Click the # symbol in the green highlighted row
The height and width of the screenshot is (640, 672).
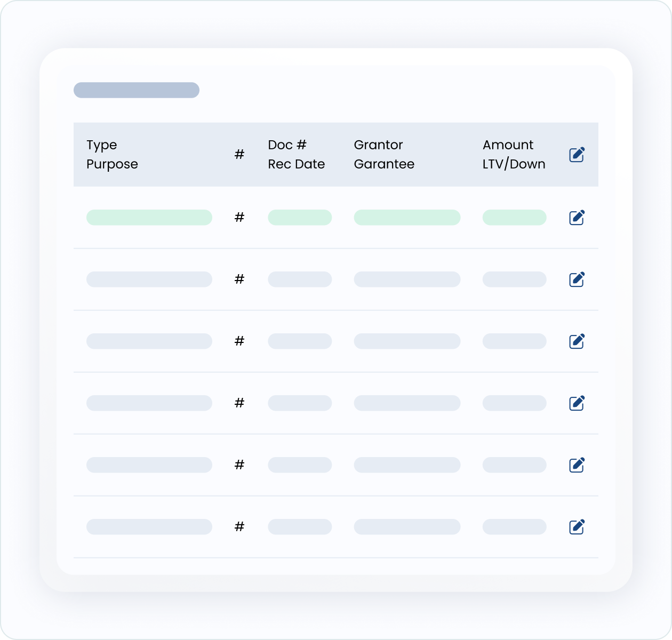click(x=239, y=217)
